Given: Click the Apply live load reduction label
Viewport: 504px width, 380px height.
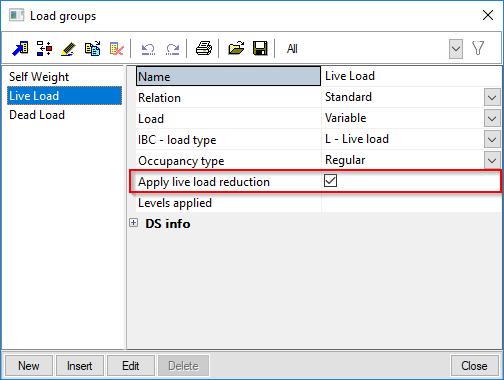Looking at the screenshot, I should click(204, 182).
